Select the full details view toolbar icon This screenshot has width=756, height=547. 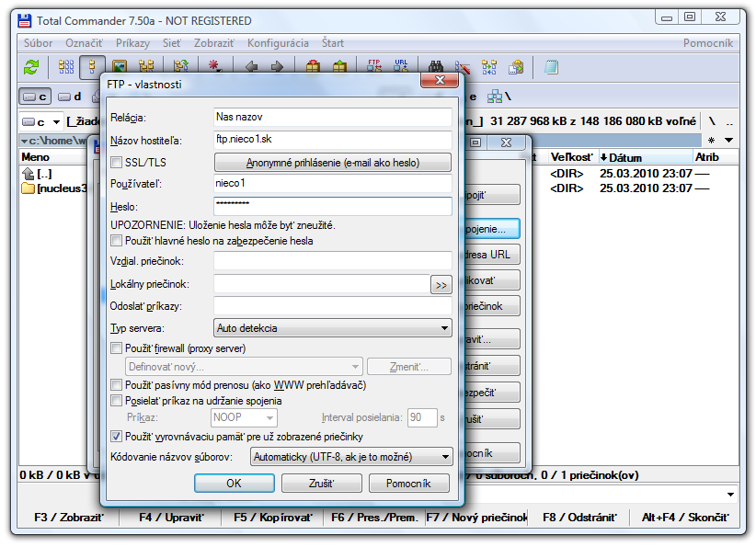[92, 66]
